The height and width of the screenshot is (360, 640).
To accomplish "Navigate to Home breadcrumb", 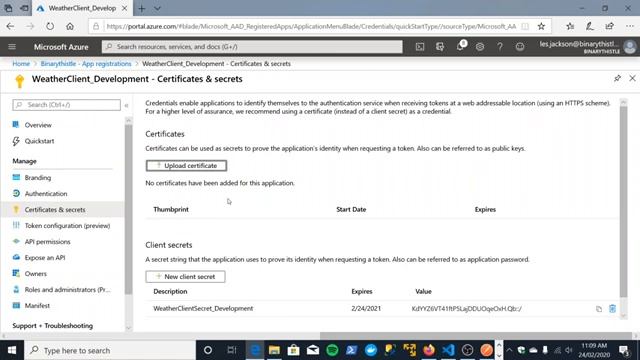I will point(21,64).
